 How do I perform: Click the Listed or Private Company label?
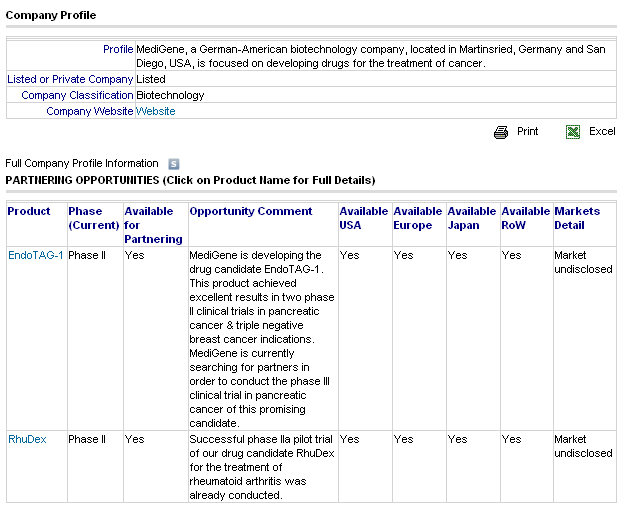tap(70, 79)
